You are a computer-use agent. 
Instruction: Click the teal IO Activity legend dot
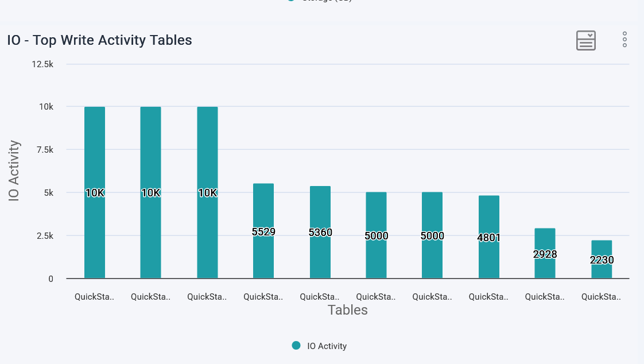296,346
